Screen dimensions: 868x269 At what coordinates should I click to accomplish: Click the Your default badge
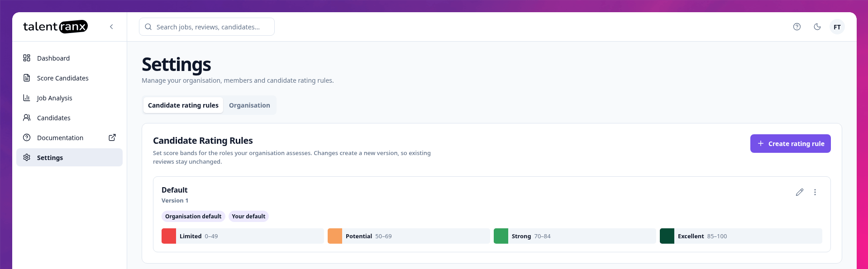[x=248, y=216]
